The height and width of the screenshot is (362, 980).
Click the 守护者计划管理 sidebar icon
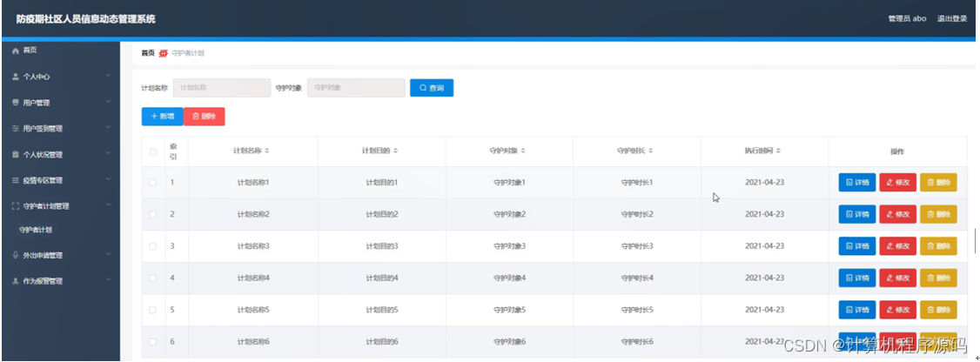tap(16, 205)
